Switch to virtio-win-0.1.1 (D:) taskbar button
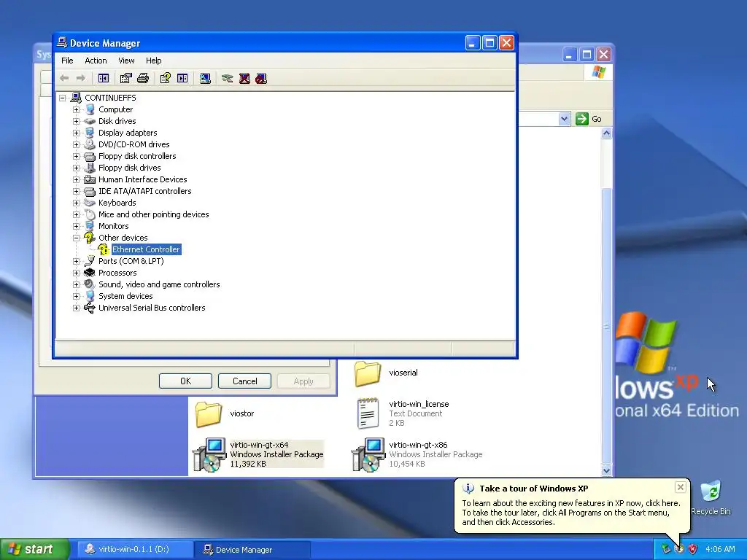The height and width of the screenshot is (560, 747). point(135,550)
